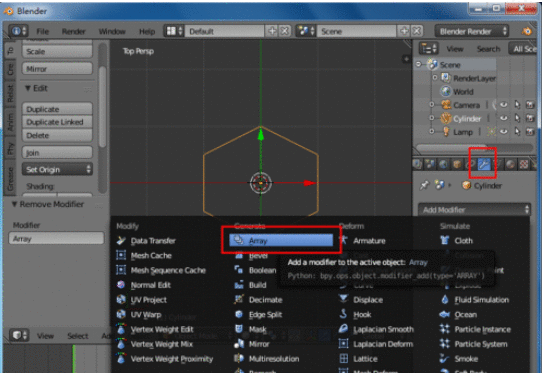The height and width of the screenshot is (373, 543).
Task: Add a new screen layout with plus
Action: (x=272, y=31)
